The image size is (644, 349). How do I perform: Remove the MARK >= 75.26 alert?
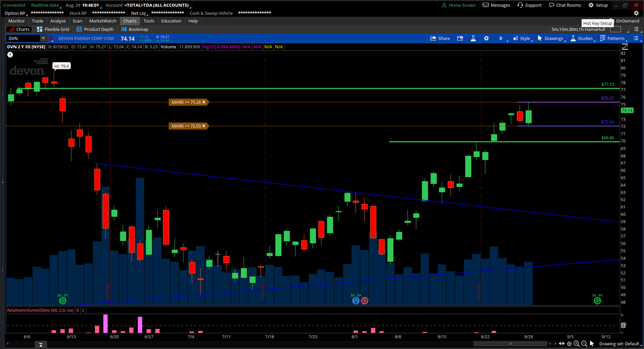pos(204,102)
